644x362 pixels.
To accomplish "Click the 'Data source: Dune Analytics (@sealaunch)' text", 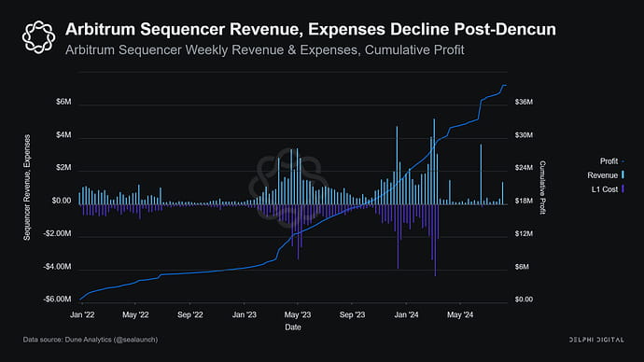I will [x=91, y=340].
